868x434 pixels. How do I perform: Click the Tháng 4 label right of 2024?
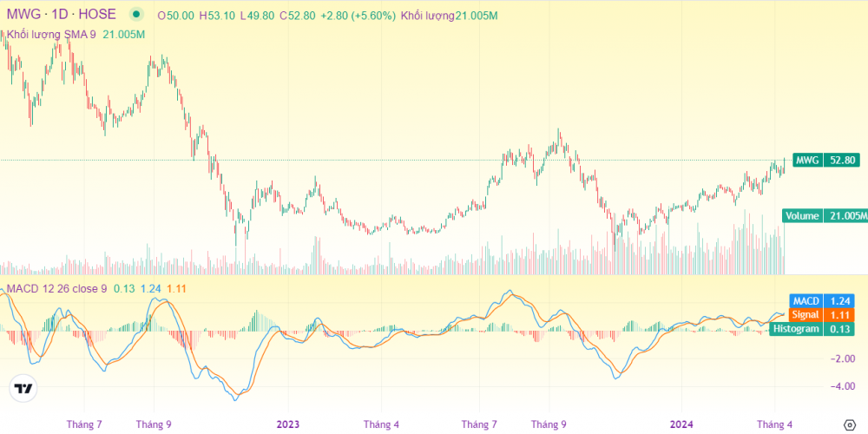pyautogui.click(x=774, y=424)
